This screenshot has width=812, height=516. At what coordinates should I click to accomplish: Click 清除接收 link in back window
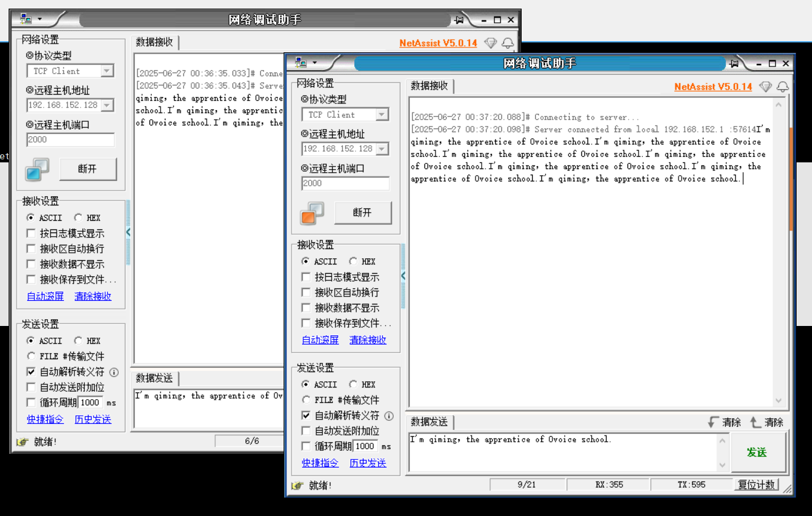click(93, 296)
